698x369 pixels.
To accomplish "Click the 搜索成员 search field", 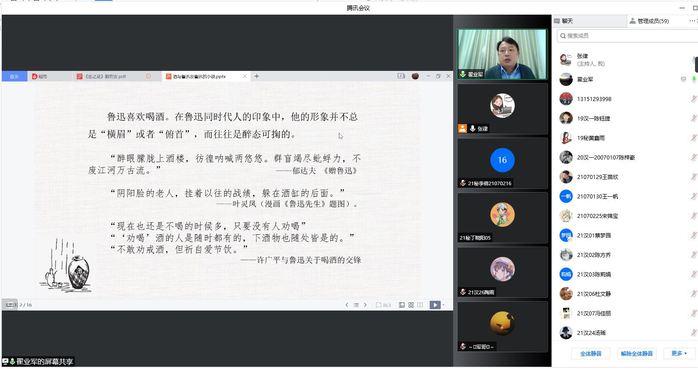I will (x=627, y=36).
